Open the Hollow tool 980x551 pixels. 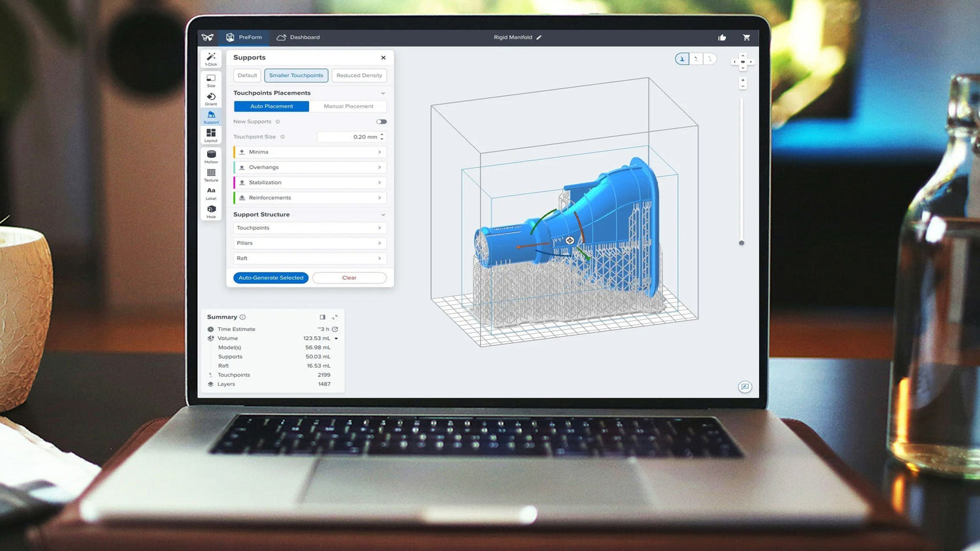[210, 156]
